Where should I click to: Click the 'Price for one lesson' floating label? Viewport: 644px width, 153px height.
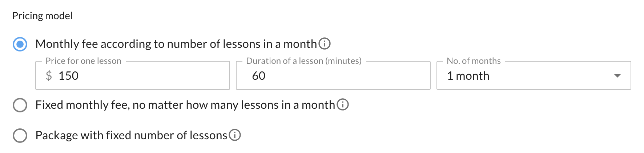point(83,61)
